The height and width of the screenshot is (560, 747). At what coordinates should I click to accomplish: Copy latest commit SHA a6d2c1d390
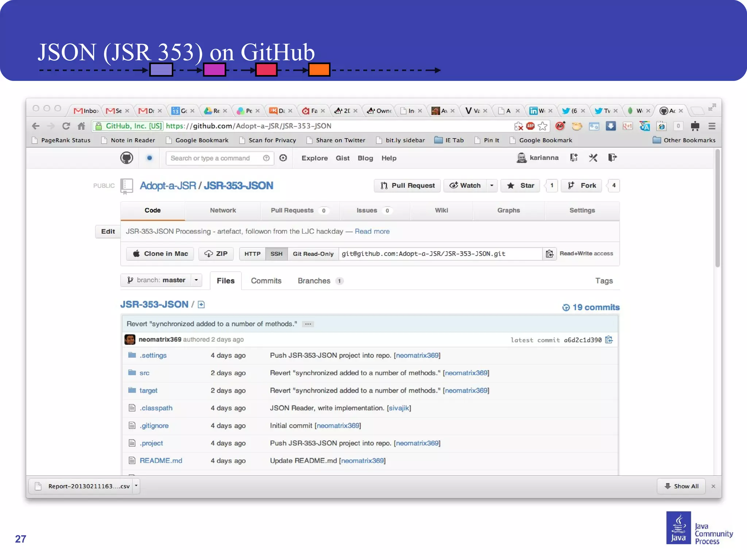pos(609,340)
